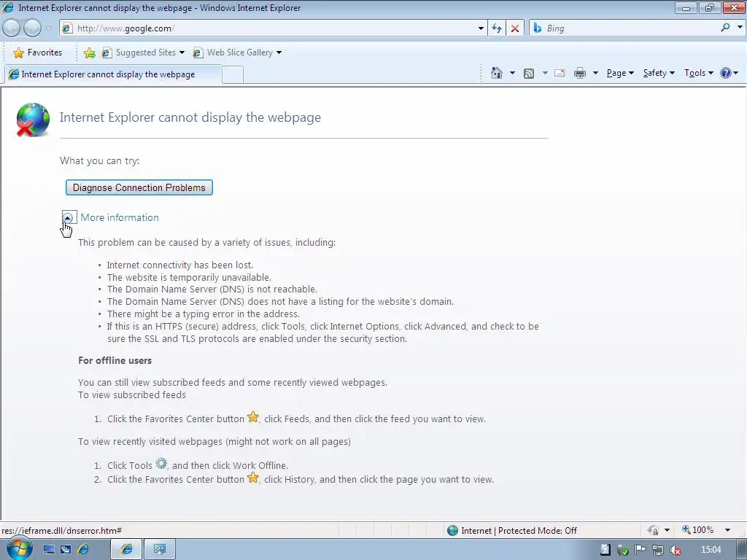Screen dimensions: 747x560
Task: Click the Read Mail envelope icon
Action: (x=560, y=73)
